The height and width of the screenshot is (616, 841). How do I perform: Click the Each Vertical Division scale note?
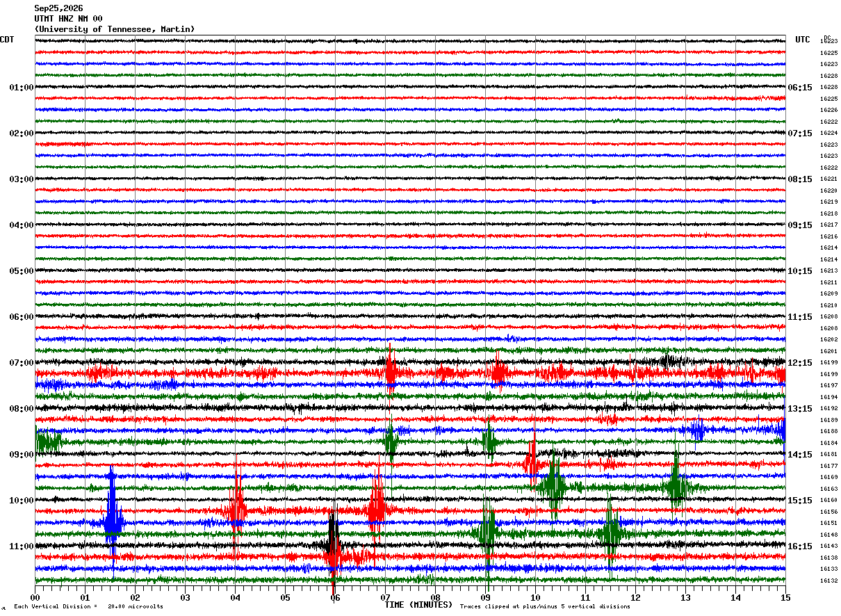click(89, 606)
